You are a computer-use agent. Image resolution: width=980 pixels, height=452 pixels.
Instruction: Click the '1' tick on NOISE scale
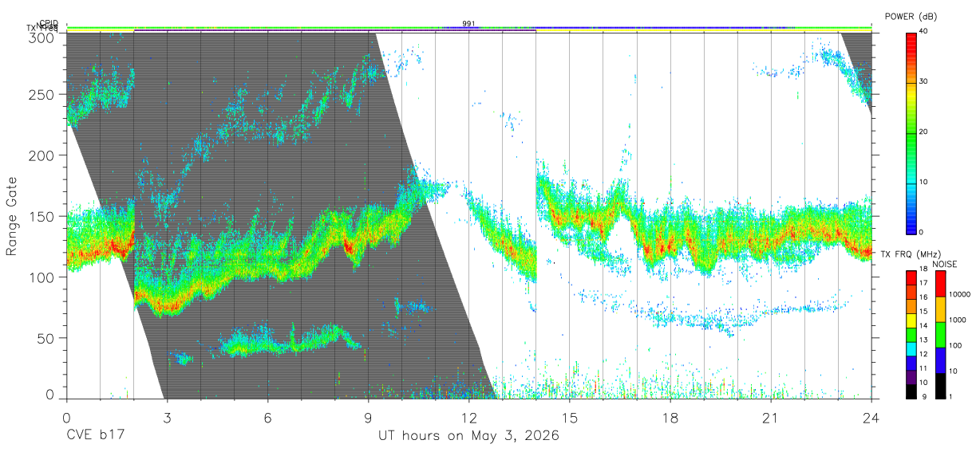pos(951,396)
